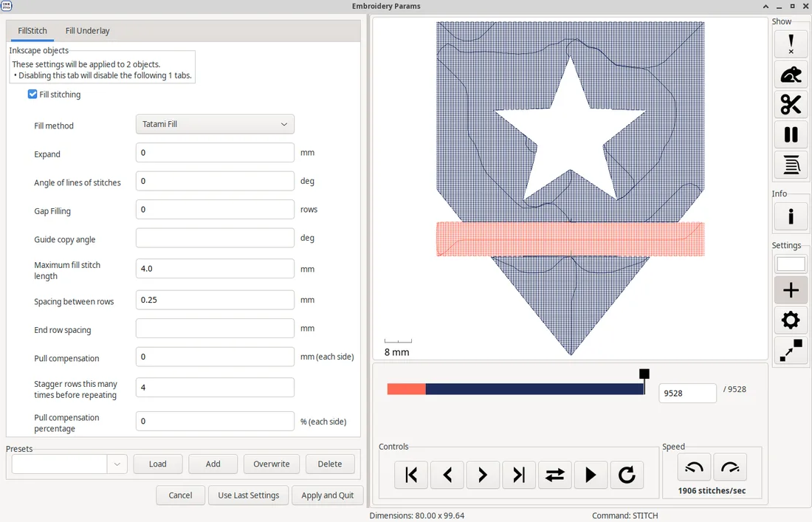Toggle jump stitches display icon
The width and height of the screenshot is (812, 522).
(791, 75)
